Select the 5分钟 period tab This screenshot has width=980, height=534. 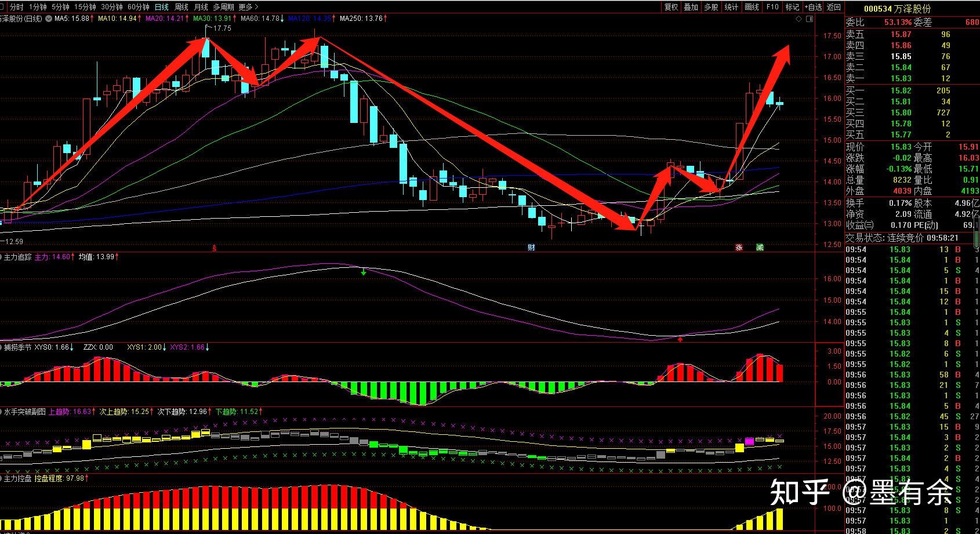[x=60, y=7]
